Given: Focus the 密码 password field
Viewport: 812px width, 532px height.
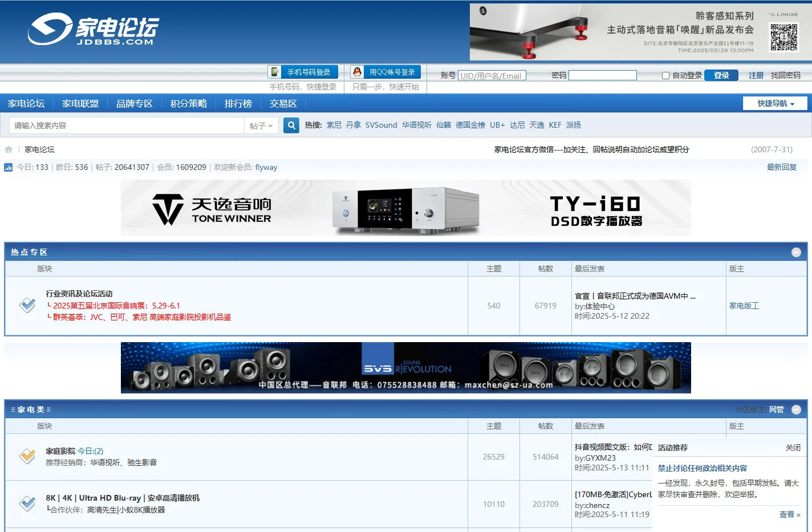Looking at the screenshot, I should [603, 75].
